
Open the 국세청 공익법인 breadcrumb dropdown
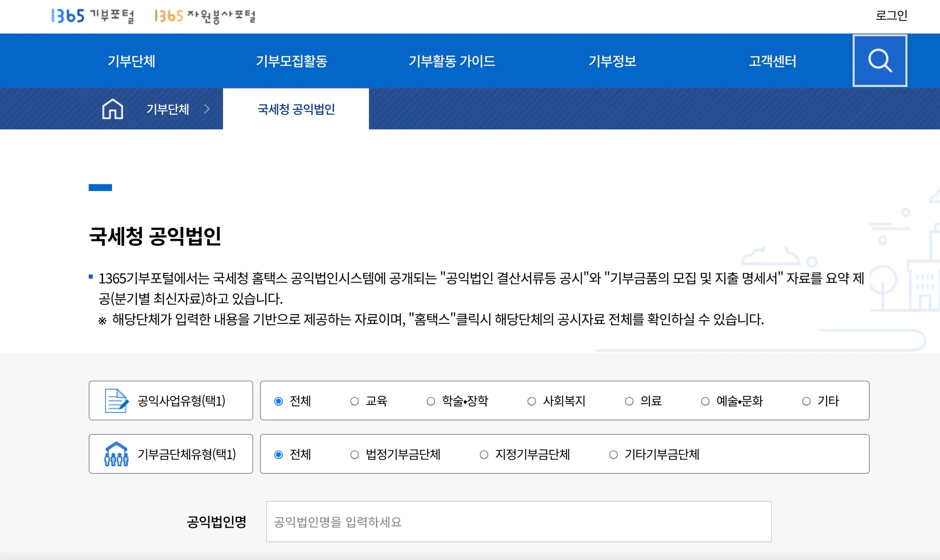click(296, 109)
